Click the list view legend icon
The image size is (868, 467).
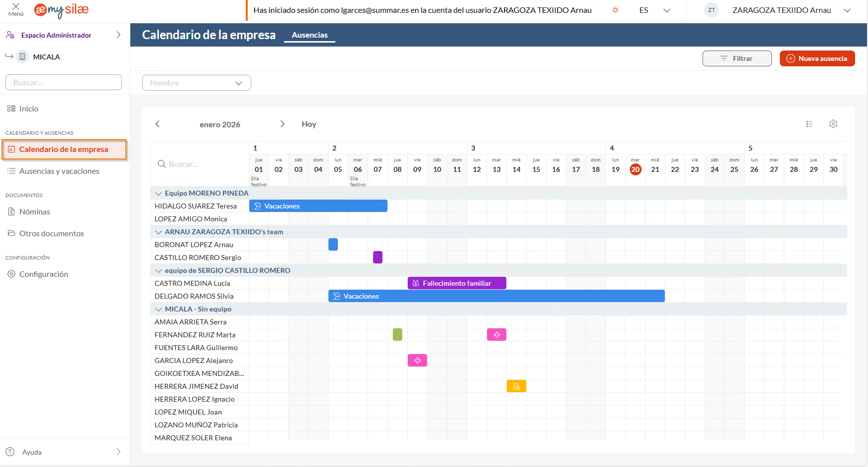[x=809, y=124]
